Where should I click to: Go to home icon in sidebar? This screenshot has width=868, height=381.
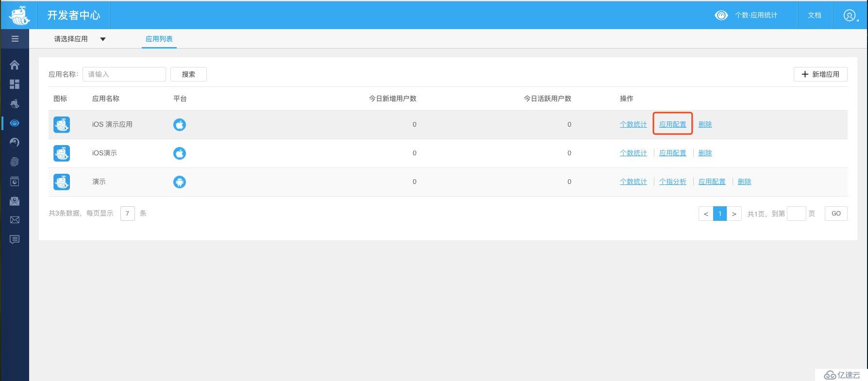click(x=15, y=65)
